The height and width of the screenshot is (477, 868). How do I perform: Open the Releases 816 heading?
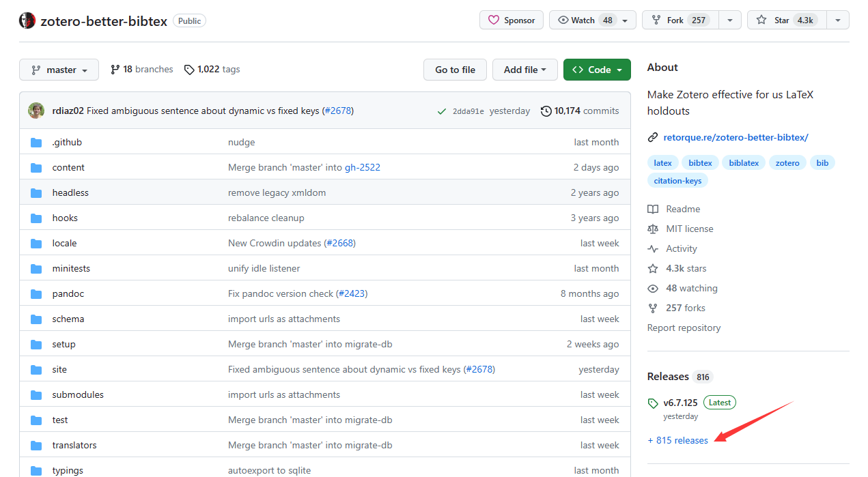pos(680,377)
